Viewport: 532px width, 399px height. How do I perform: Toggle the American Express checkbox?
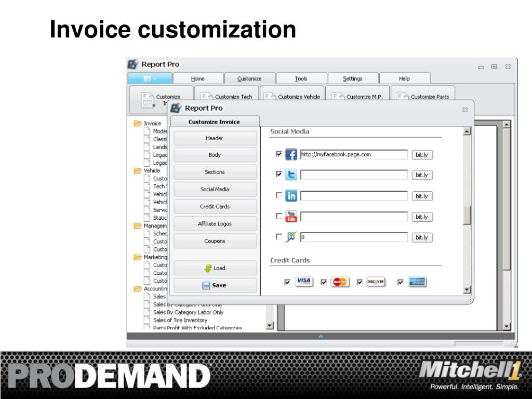tap(401, 282)
